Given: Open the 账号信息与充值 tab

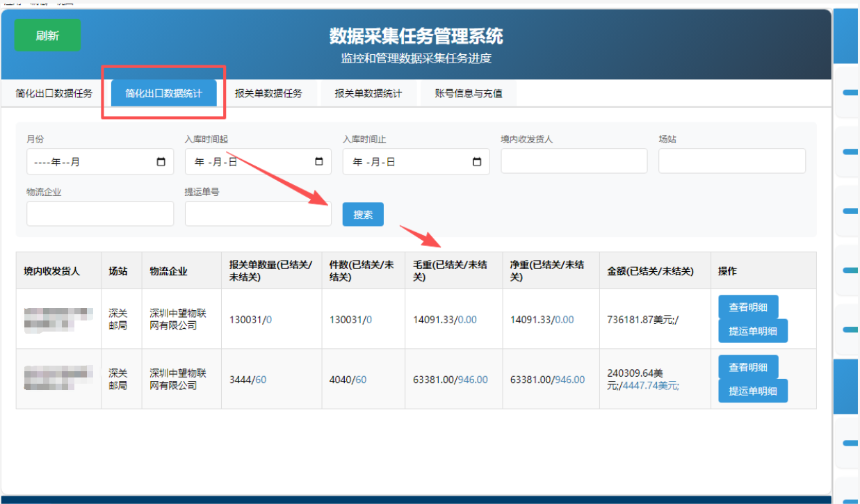Looking at the screenshot, I should pos(469,93).
